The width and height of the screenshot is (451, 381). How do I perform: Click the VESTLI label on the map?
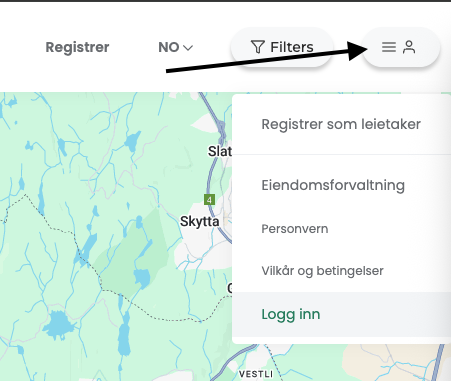click(x=256, y=374)
